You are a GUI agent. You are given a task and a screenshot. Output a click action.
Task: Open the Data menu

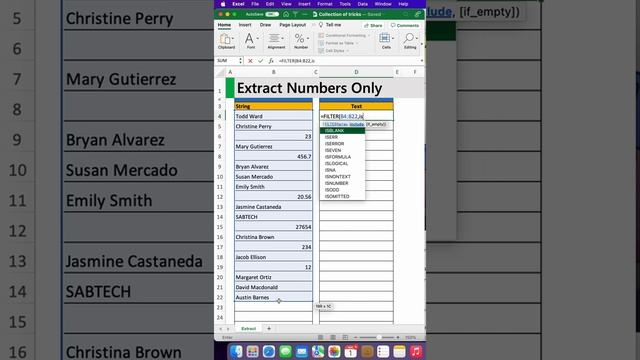(x=362, y=4)
